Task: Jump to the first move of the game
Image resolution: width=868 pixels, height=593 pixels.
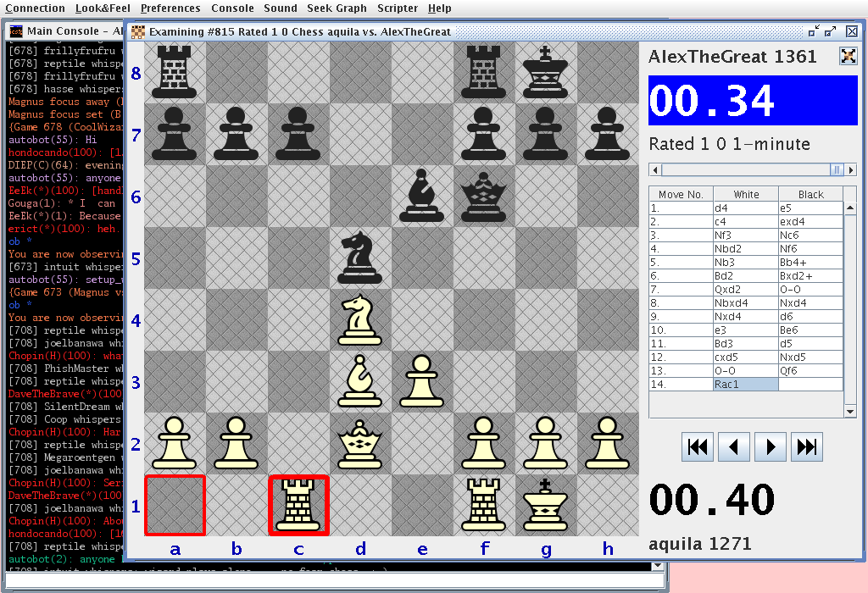Action: [x=698, y=446]
